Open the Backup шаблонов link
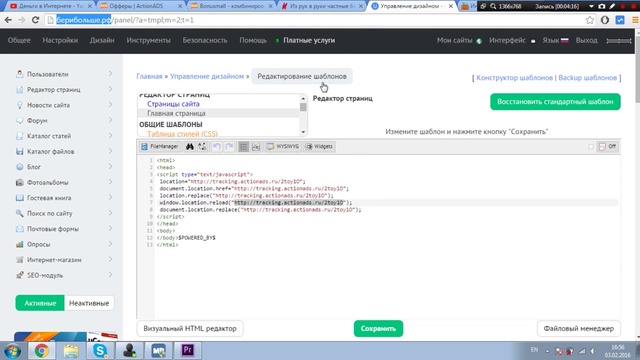This screenshot has width=640, height=360. [x=587, y=78]
